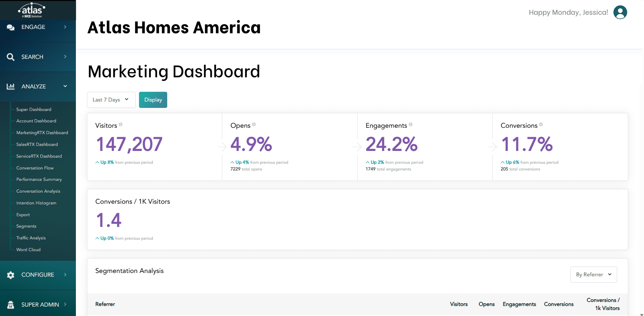The width and height of the screenshot is (644, 316).
Task: Open Intention Histogram
Action: [36, 203]
